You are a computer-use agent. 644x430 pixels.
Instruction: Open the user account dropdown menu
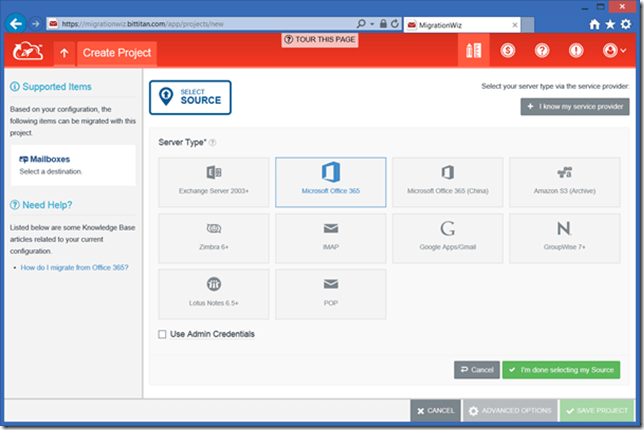[x=612, y=51]
